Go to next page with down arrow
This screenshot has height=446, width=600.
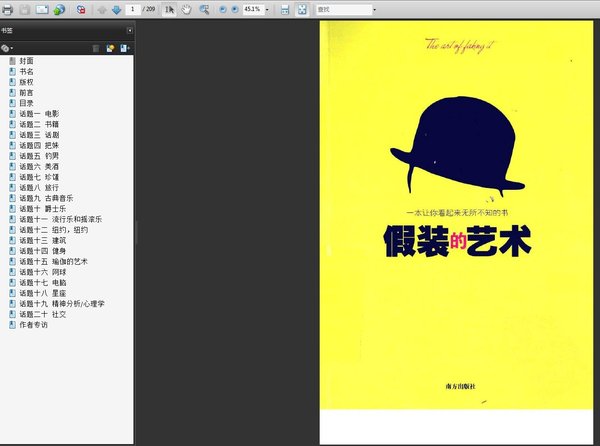[116, 9]
